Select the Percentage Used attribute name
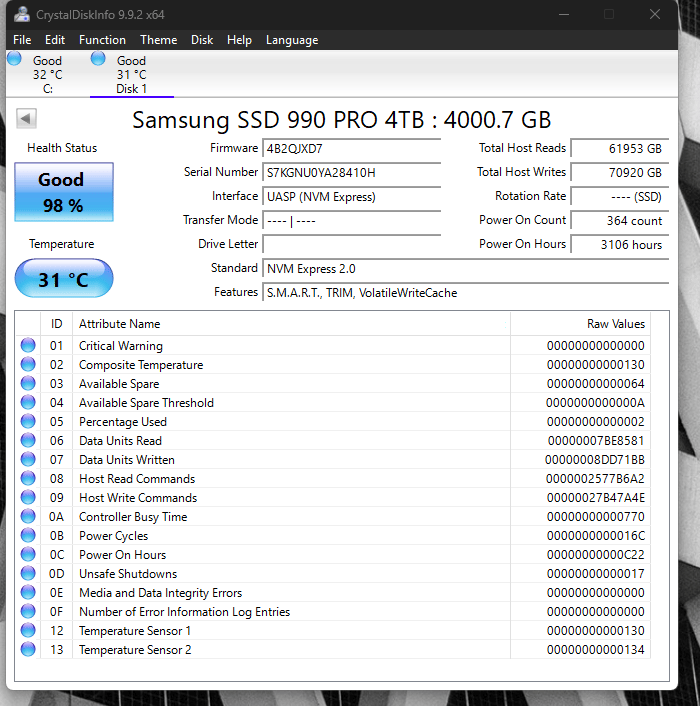The height and width of the screenshot is (706, 700). pyautogui.click(x=123, y=421)
